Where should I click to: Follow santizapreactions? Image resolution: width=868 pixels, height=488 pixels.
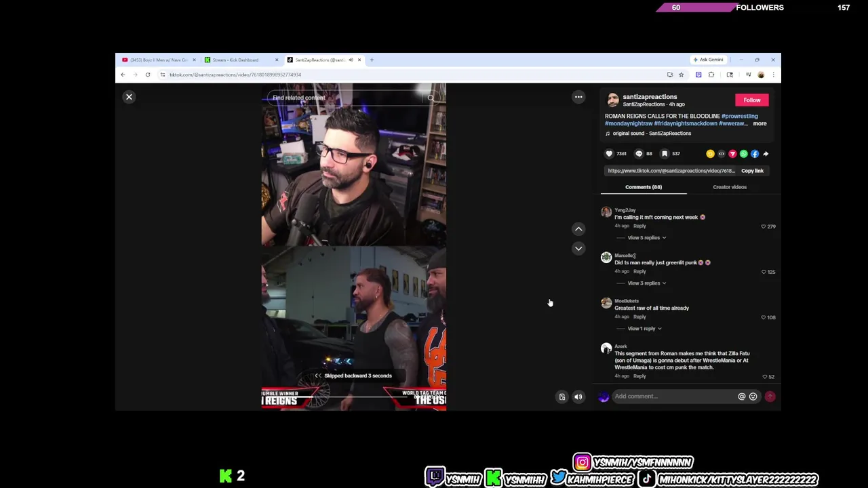point(751,100)
